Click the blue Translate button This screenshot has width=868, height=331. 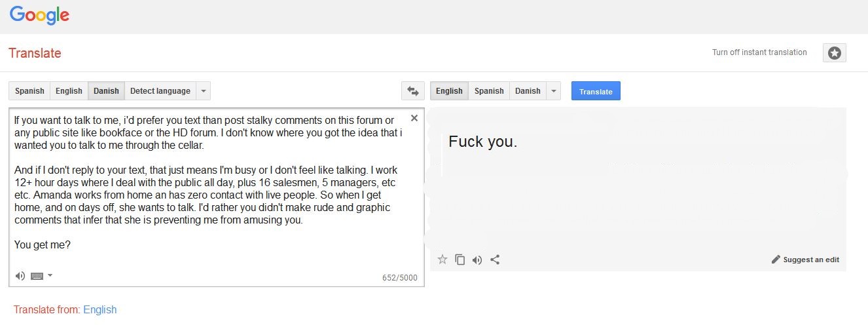596,91
